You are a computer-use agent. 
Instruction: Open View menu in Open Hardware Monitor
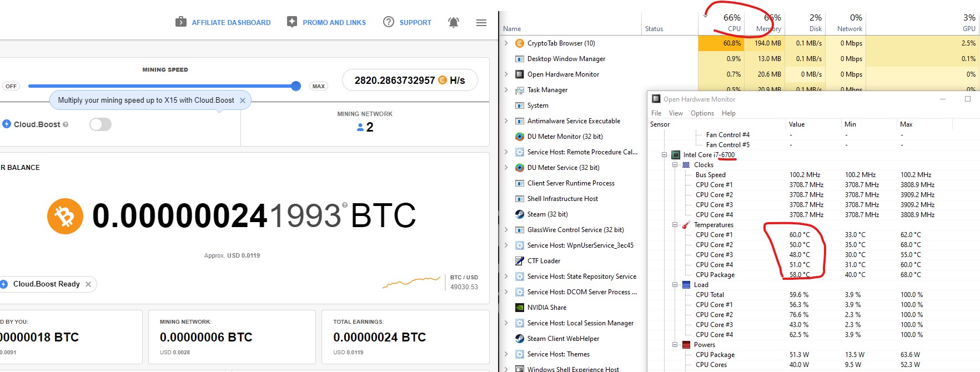pyautogui.click(x=676, y=113)
